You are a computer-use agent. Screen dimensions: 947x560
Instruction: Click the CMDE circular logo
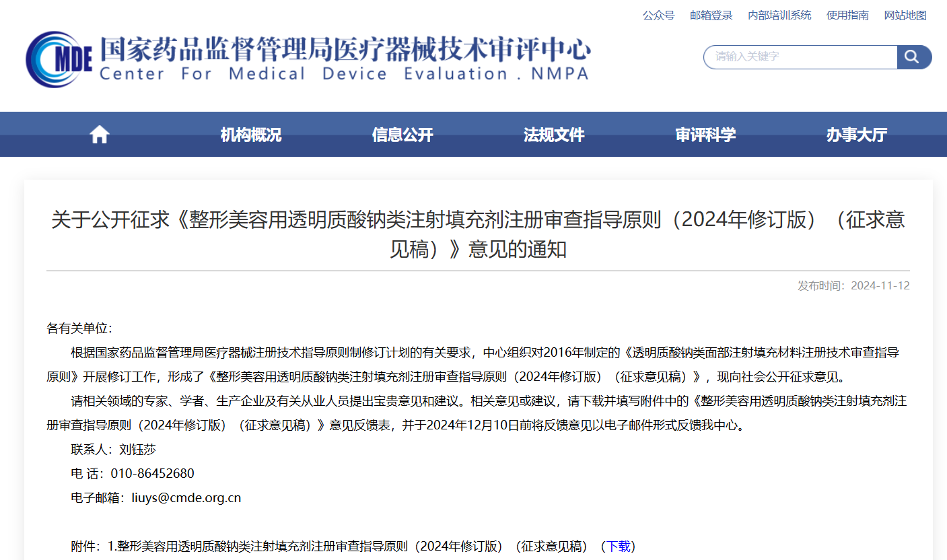(59, 59)
